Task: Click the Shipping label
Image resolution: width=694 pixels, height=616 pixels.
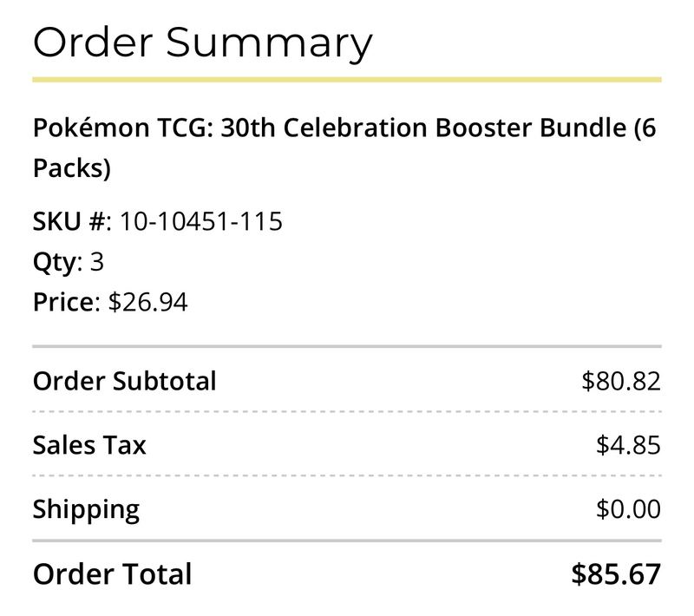Action: coord(86,510)
